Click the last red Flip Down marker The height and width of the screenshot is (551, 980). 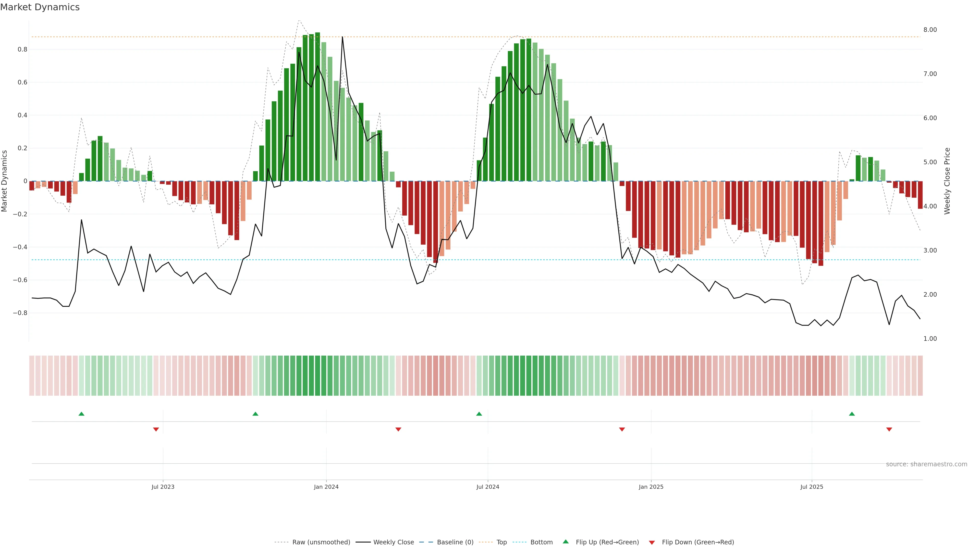point(889,429)
